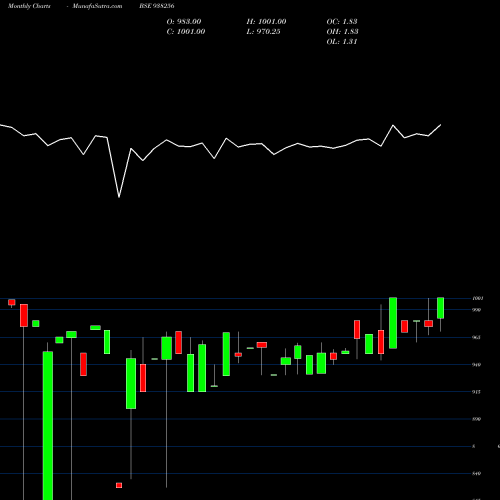Select the "H: 1001.00" high value
Viewport: 500px width, 500px height.
tap(266, 22)
